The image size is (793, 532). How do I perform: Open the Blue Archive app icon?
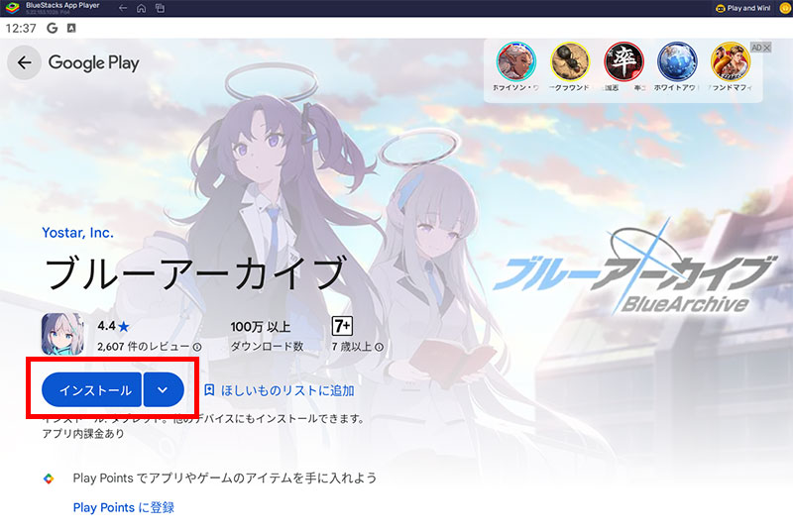62,334
